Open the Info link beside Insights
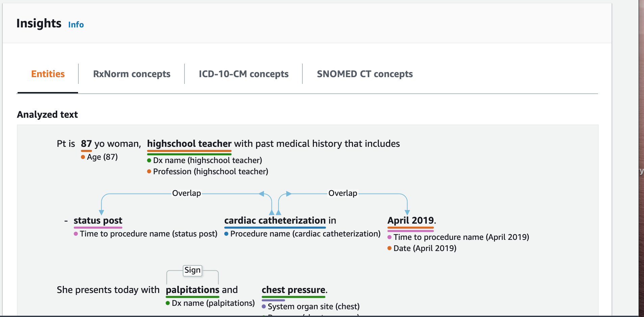The width and height of the screenshot is (644, 317). click(76, 25)
